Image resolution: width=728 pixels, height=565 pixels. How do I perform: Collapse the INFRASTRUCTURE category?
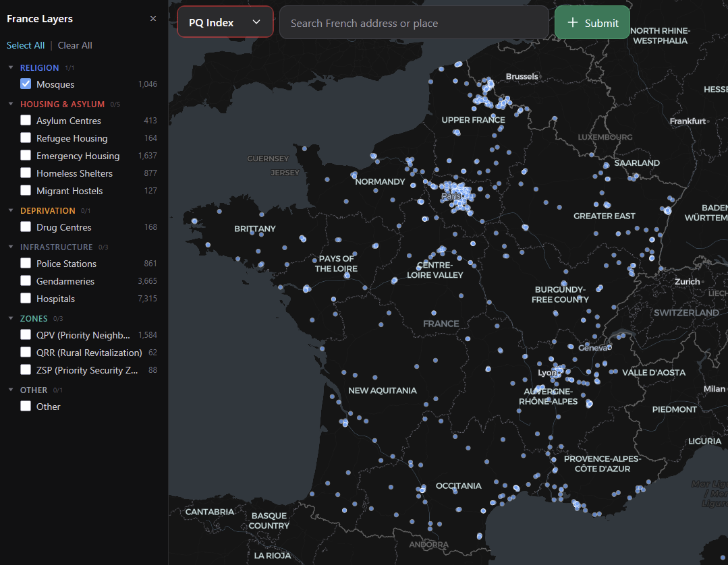point(11,247)
